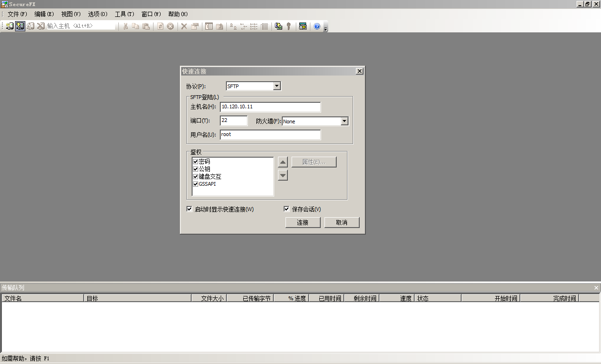Sort queue by 开始时间 column header
The height and width of the screenshot is (364, 601).
[x=491, y=298]
